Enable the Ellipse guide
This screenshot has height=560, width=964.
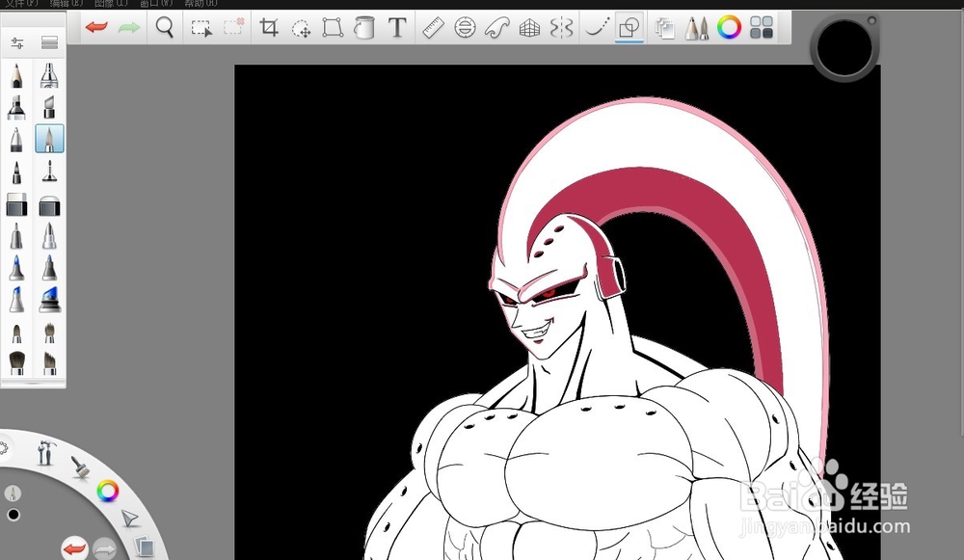coord(465,27)
